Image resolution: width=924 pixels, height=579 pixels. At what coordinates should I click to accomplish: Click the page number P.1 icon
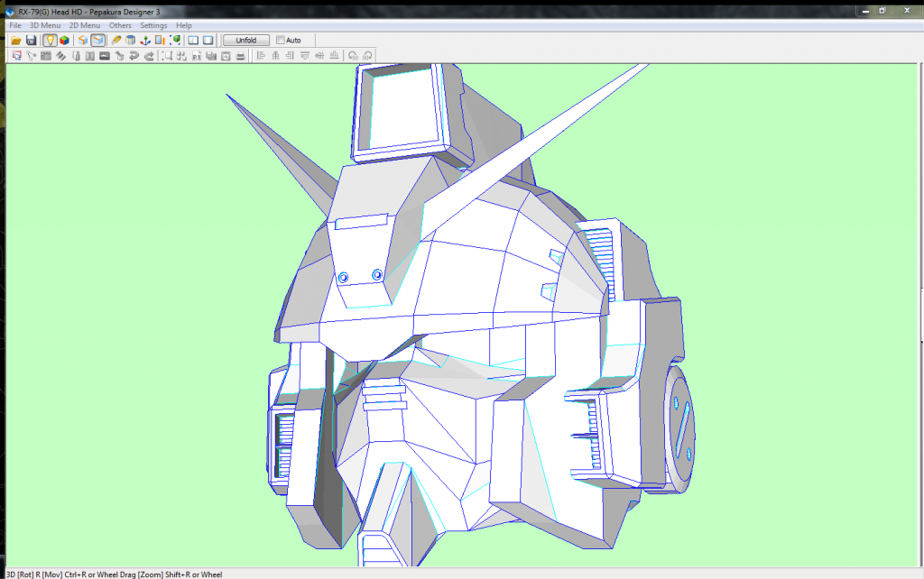(x=196, y=56)
